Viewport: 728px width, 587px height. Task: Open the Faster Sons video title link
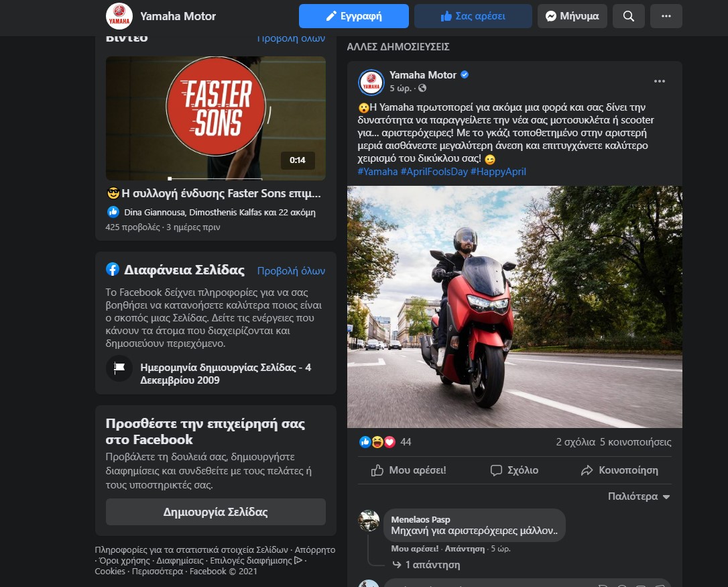point(214,193)
